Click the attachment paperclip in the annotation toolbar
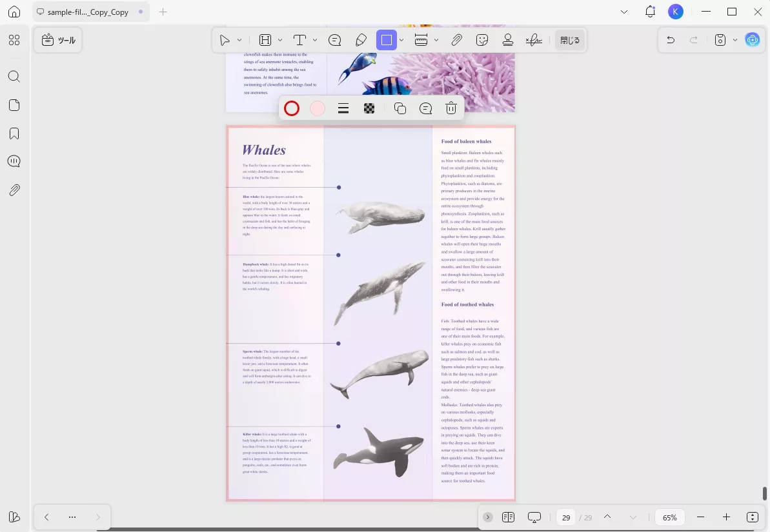Screen dimensions: 770x532 point(456,40)
